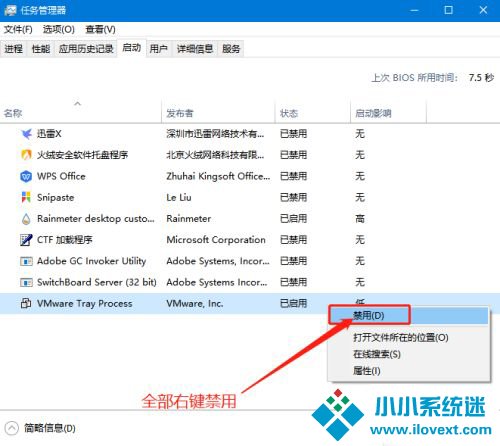
Task: Click publisher Adobe Systems, Incor... of GC Invoker
Action: pos(218,261)
